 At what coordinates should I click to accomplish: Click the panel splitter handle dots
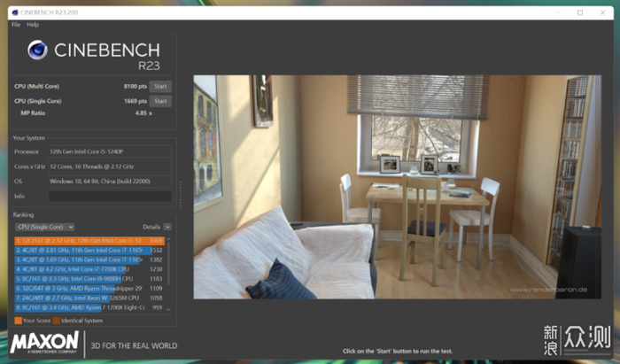[181, 195]
